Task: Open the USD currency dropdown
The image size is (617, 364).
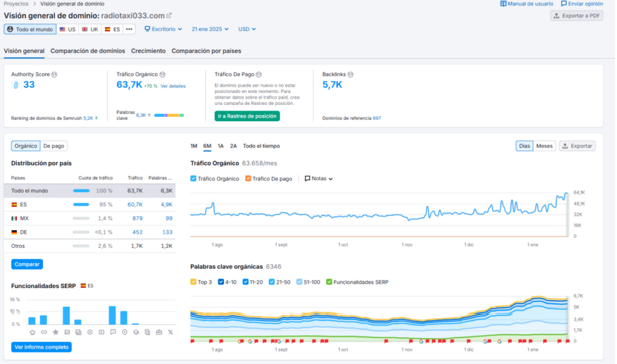Action: [x=247, y=29]
